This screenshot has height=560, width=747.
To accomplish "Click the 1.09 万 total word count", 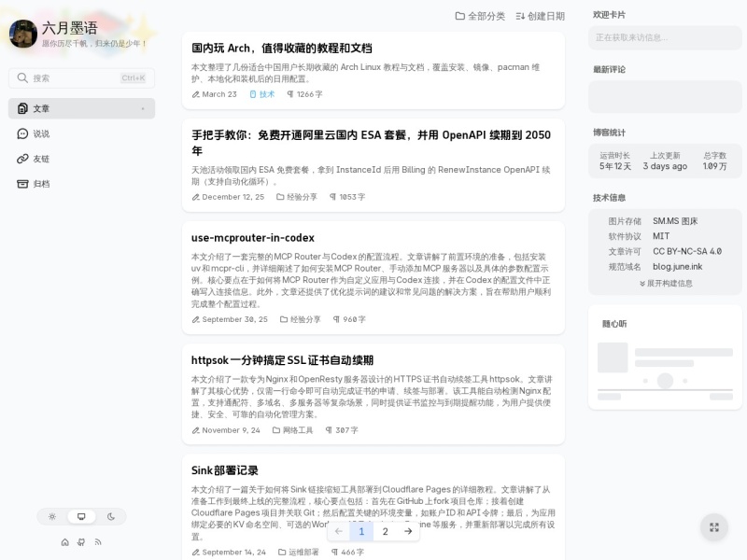I will click(x=714, y=166).
